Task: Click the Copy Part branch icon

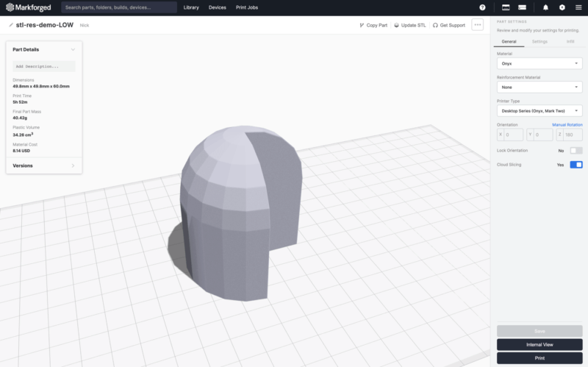Action: coord(362,25)
